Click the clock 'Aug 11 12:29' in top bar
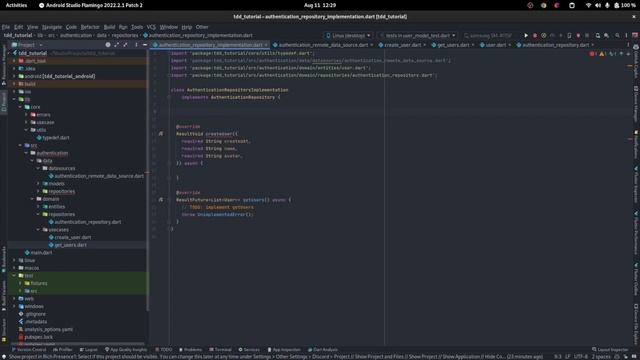 click(x=320, y=5)
